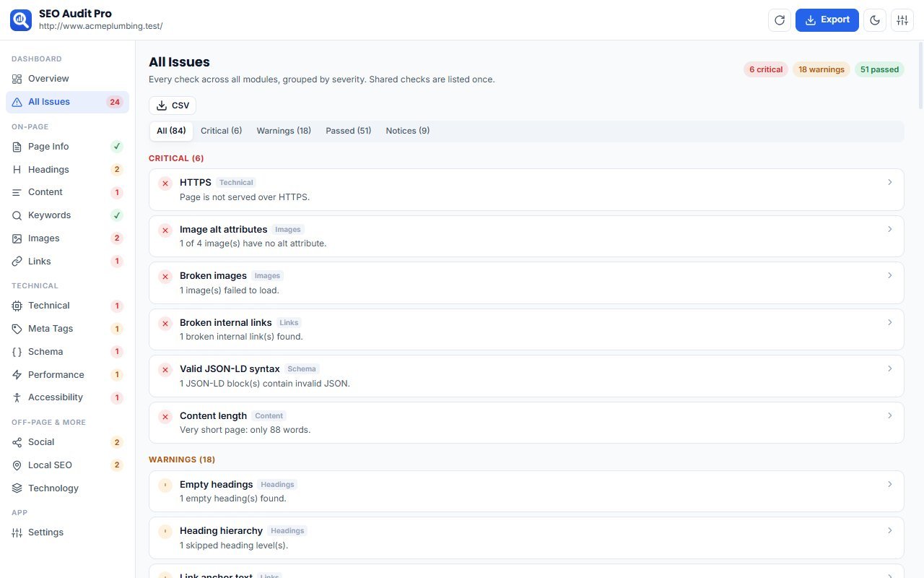This screenshot has height=578, width=924.
Task: Click the 18 warnings summary badge
Action: click(x=821, y=69)
